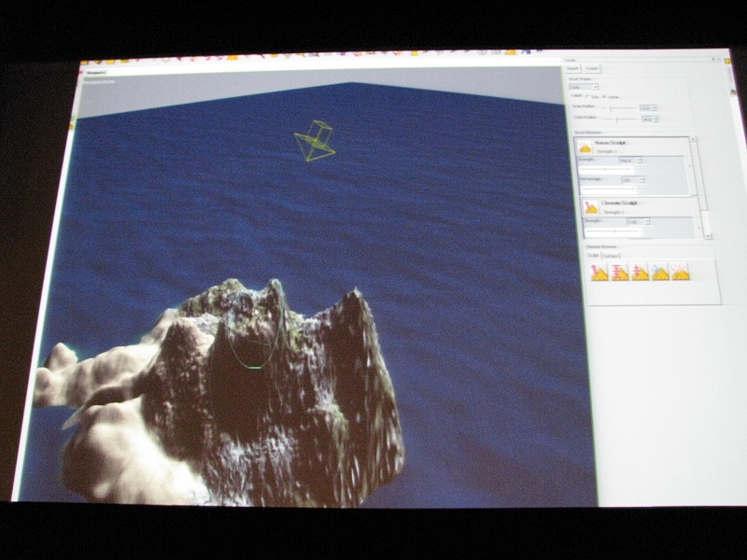
Task: Click Elevate Sculpt Strength value spinner
Action: coord(638,222)
